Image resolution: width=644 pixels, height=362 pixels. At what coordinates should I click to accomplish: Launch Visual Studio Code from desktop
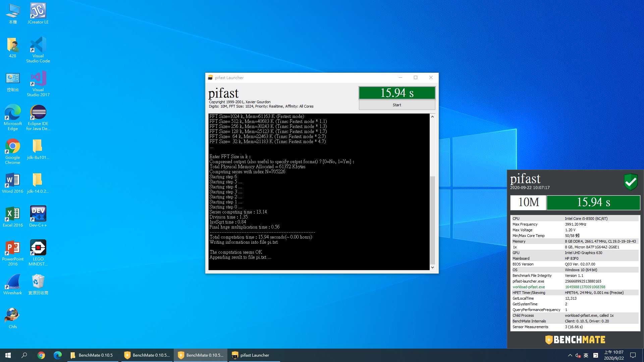[38, 50]
